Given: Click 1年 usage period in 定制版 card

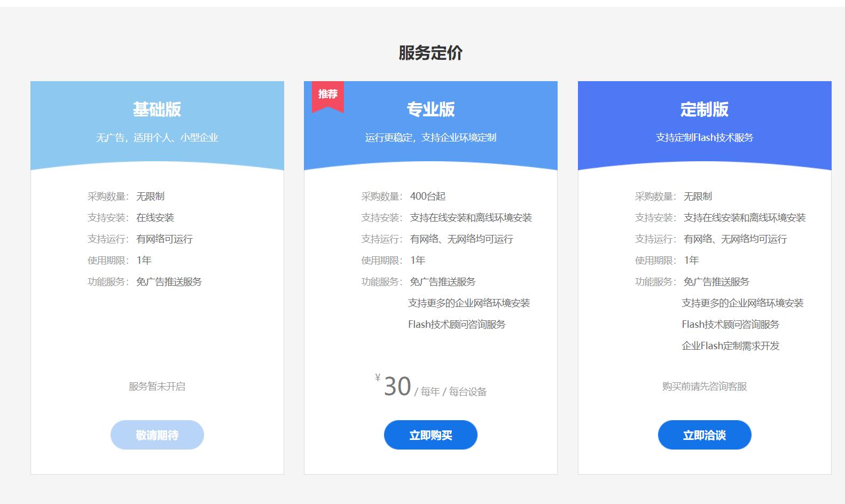Looking at the screenshot, I should 692,261.
